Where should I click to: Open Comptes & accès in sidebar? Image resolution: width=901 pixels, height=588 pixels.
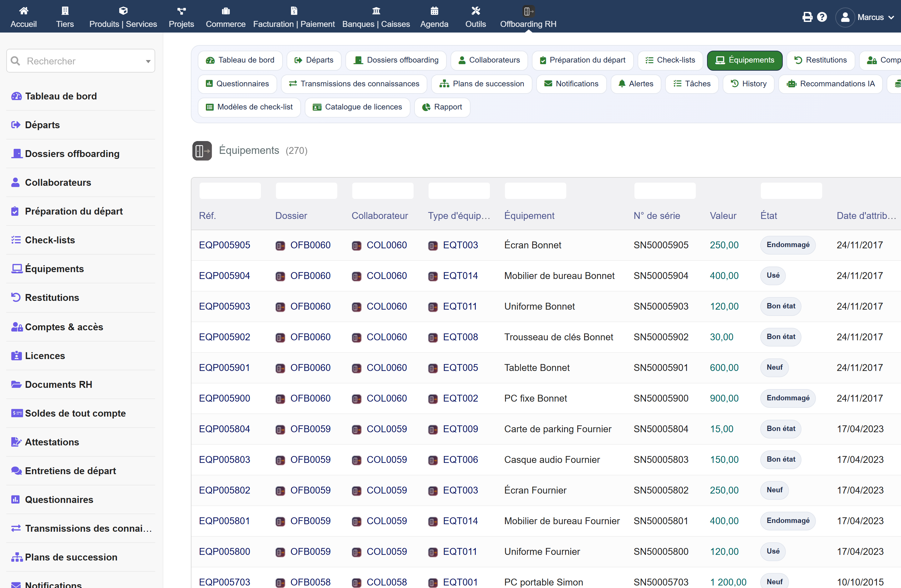click(x=64, y=327)
